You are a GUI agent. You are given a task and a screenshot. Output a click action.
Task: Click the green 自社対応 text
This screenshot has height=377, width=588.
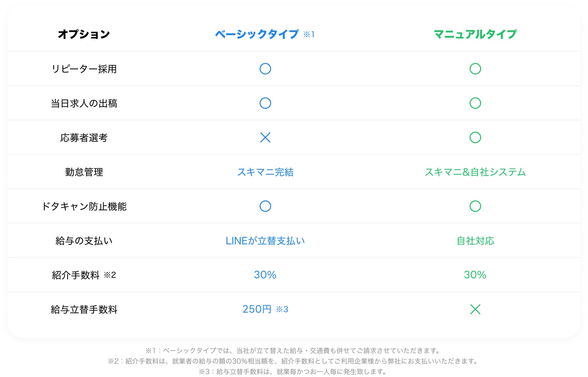tap(475, 241)
